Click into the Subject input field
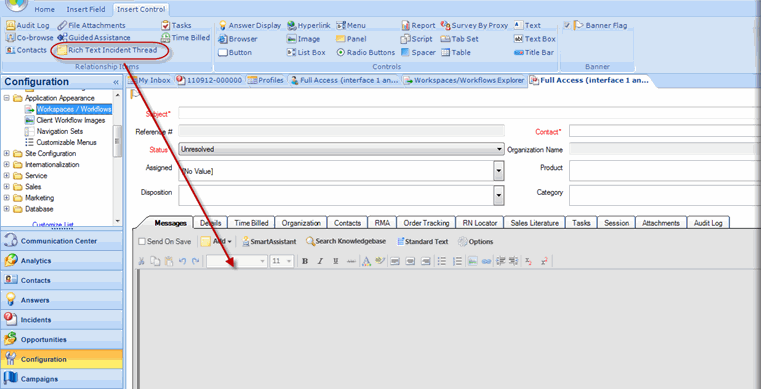This screenshot has height=389, width=761. coord(470,113)
